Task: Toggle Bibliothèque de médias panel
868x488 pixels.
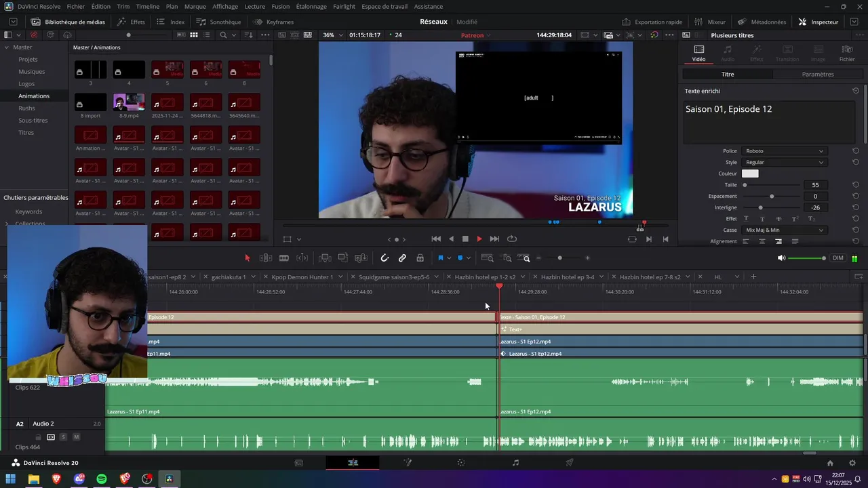Action: (68, 22)
